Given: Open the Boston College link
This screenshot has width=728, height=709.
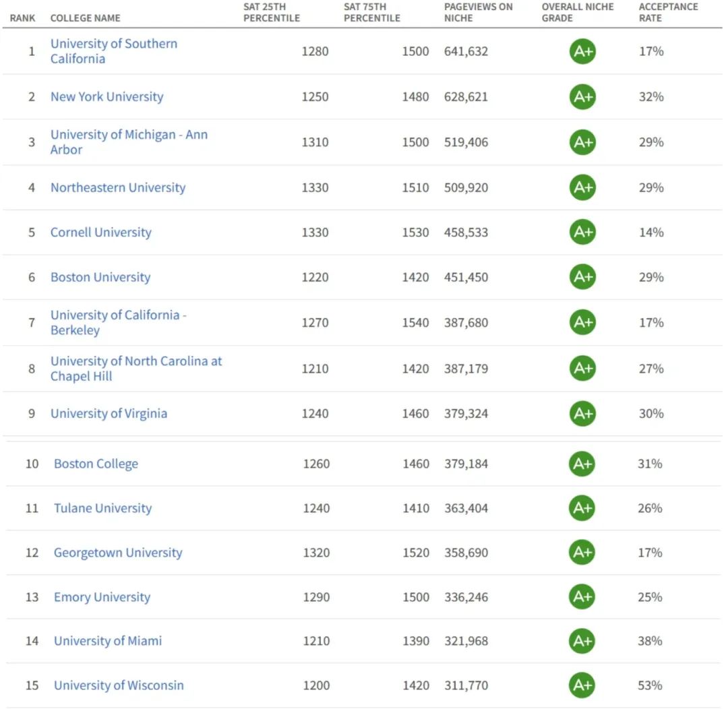Looking at the screenshot, I should [96, 464].
